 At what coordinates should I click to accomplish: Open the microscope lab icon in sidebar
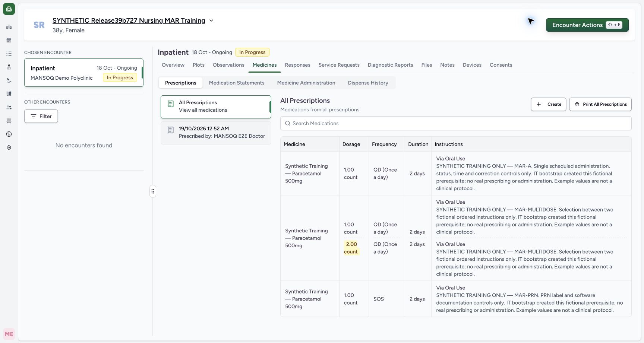click(x=9, y=80)
